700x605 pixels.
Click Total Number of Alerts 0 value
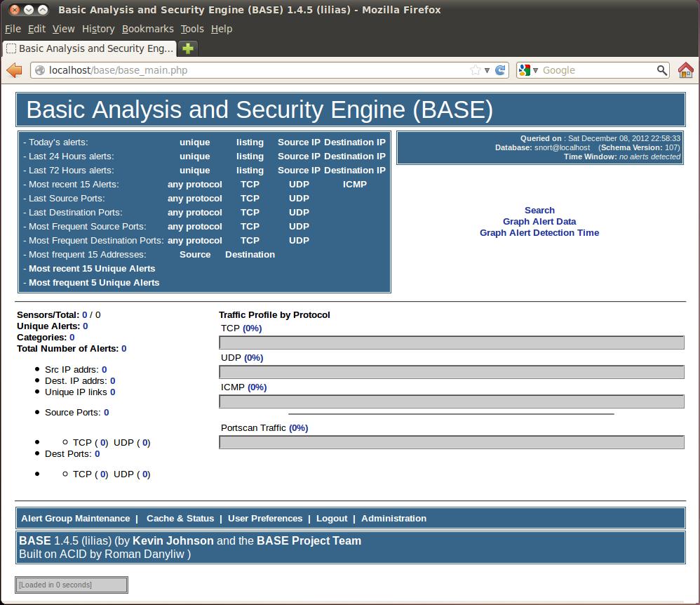tap(123, 349)
